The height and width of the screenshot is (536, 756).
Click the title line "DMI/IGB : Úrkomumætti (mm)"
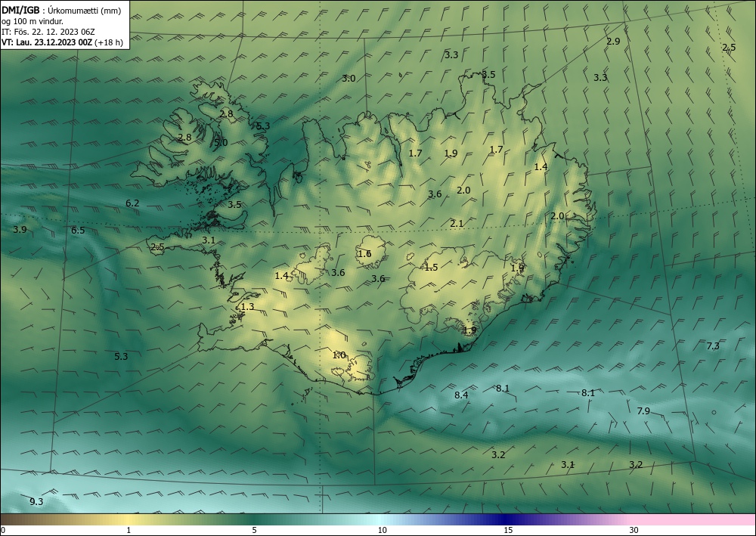(x=61, y=10)
